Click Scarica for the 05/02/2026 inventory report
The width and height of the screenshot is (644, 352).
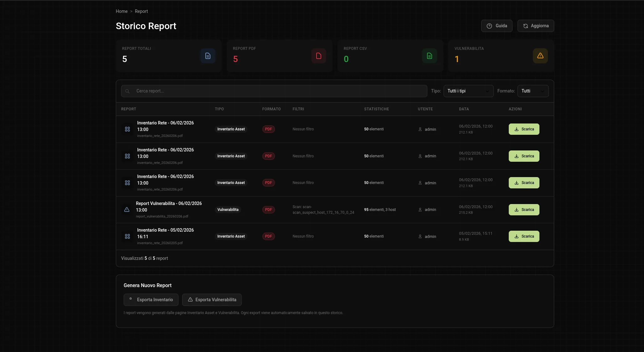coord(524,236)
